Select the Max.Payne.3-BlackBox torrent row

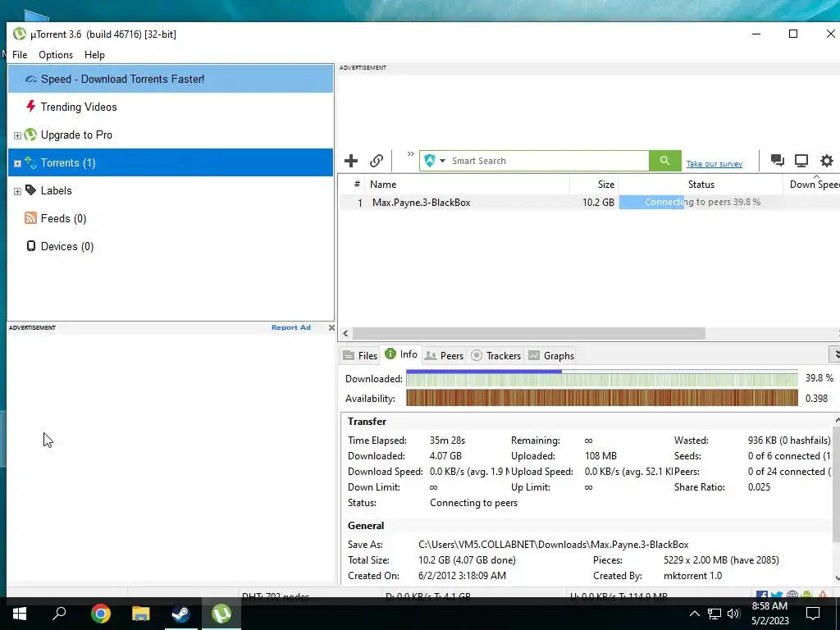[x=589, y=203]
